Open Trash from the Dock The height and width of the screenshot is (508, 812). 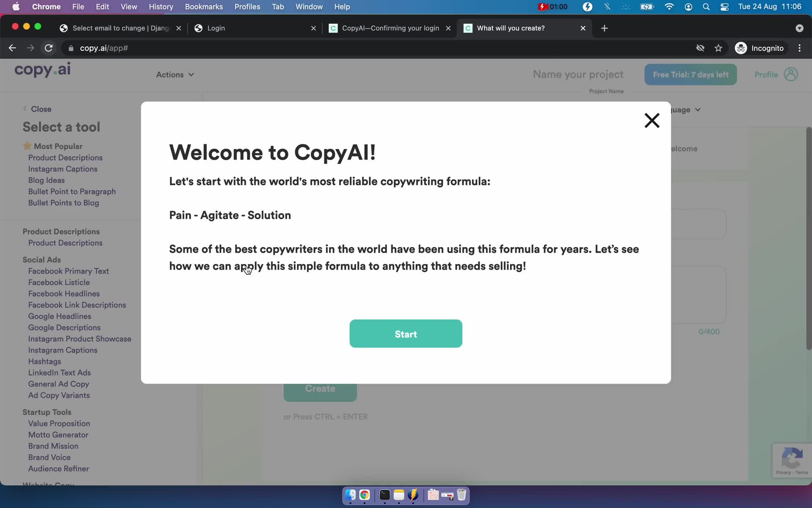pyautogui.click(x=461, y=495)
